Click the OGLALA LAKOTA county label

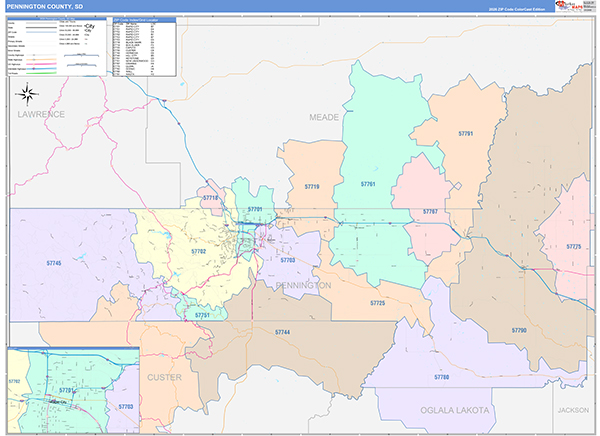[x=455, y=411]
